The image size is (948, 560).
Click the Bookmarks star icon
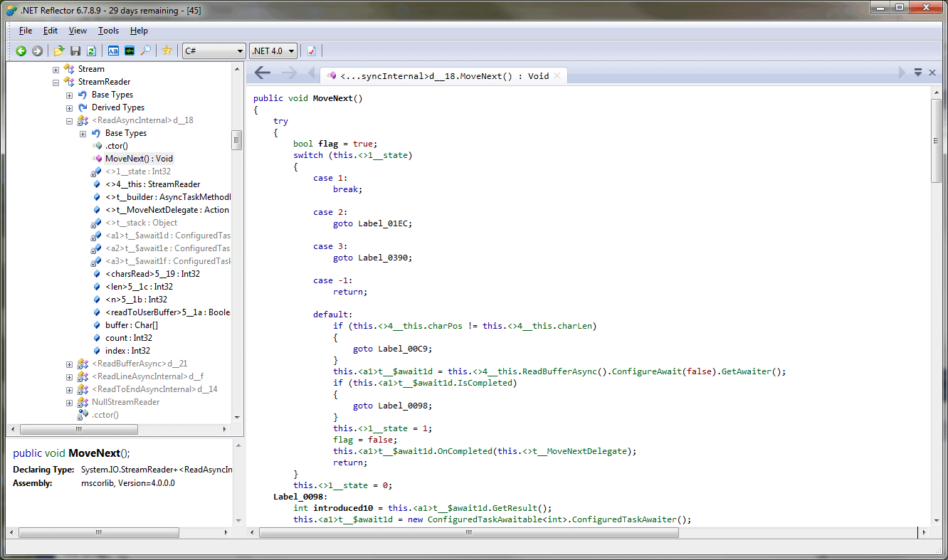[167, 51]
